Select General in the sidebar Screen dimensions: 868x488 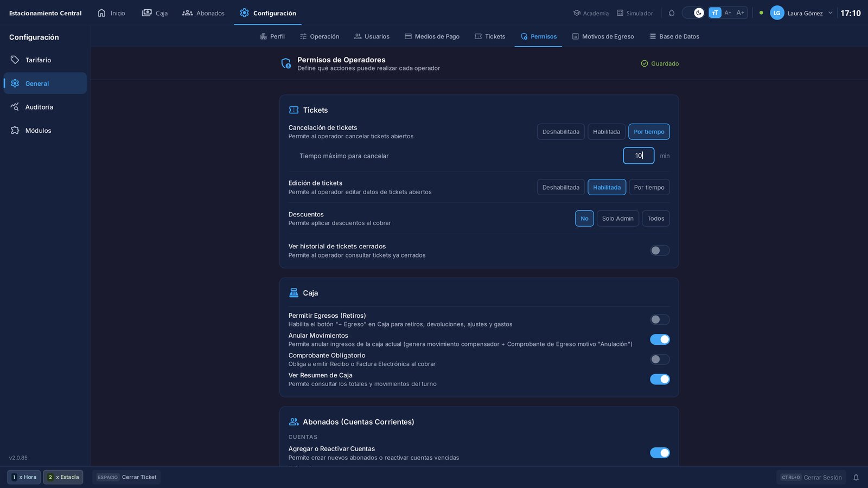(45, 84)
